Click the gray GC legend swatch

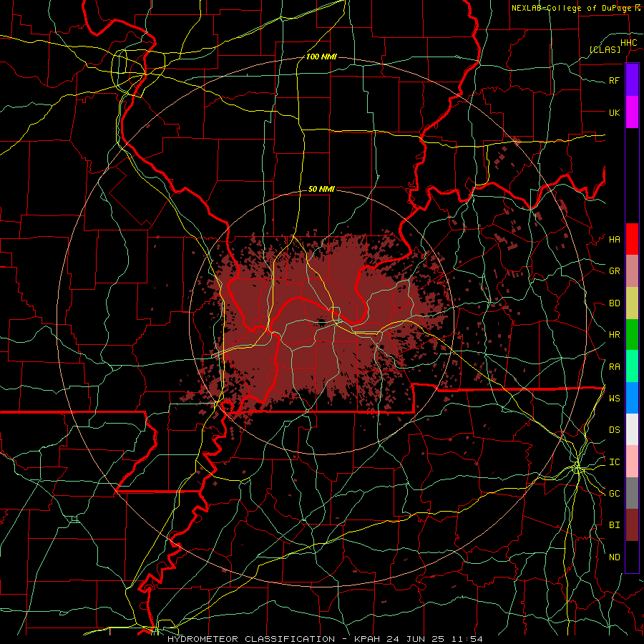pyautogui.click(x=632, y=493)
